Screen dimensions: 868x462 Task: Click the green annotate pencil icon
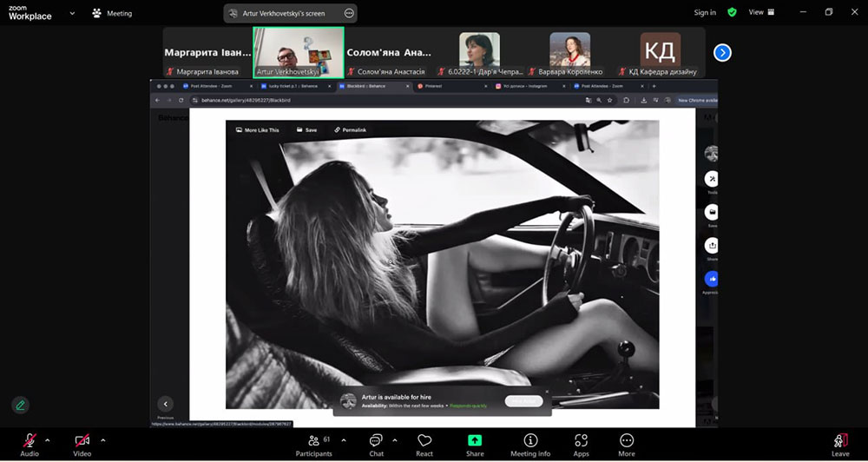click(20, 405)
